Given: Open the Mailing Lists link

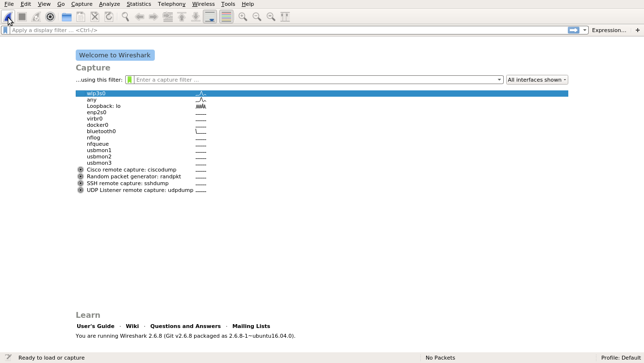Looking at the screenshot, I should point(251,326).
